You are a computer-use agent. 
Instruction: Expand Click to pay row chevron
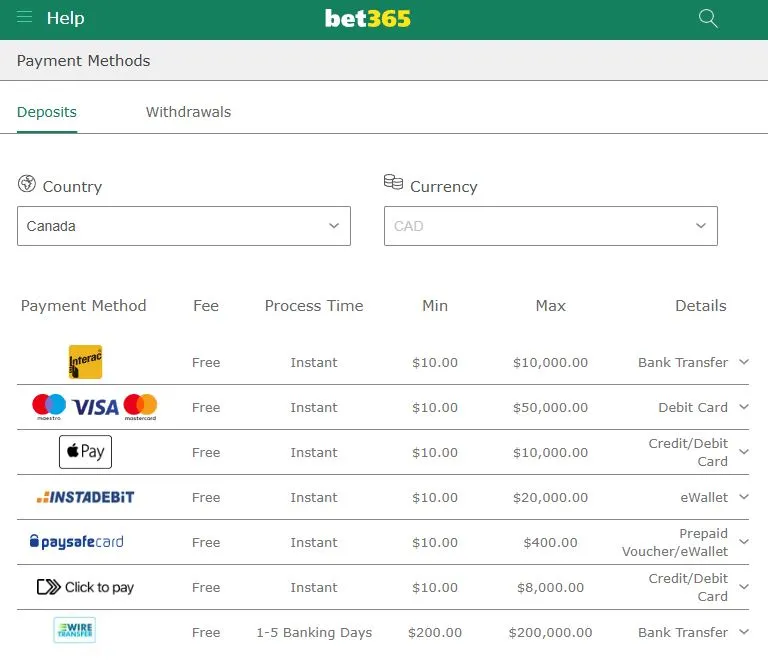coord(744,587)
